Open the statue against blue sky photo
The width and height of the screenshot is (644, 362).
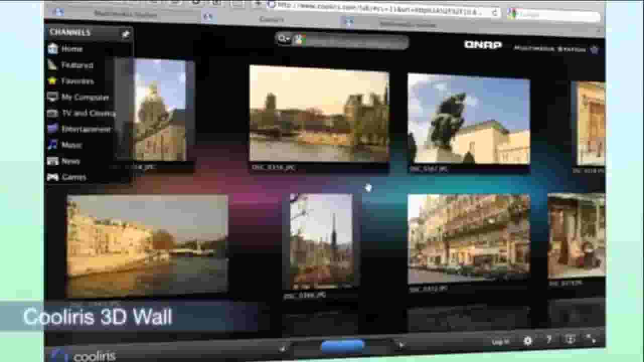pyautogui.click(x=468, y=119)
